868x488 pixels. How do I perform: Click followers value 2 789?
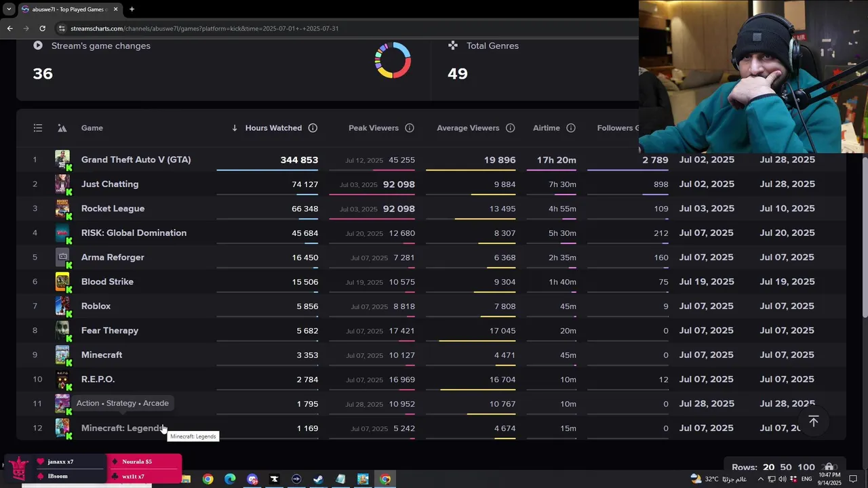(655, 160)
